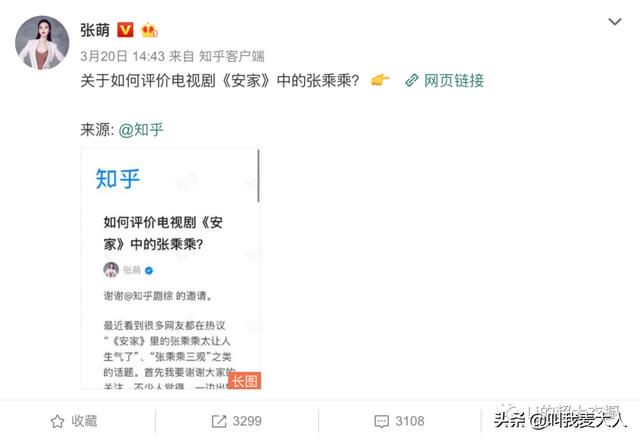Click the username 张萌

[95, 30]
